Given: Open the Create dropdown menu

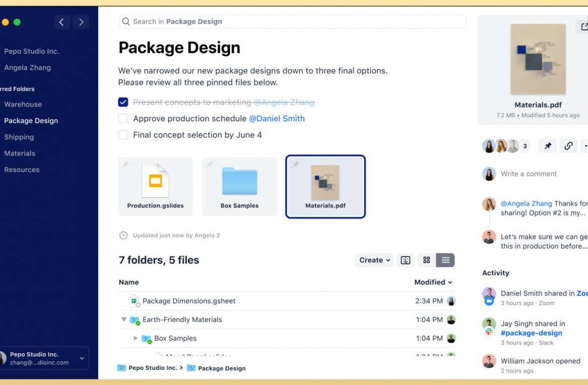Looking at the screenshot, I should [374, 260].
